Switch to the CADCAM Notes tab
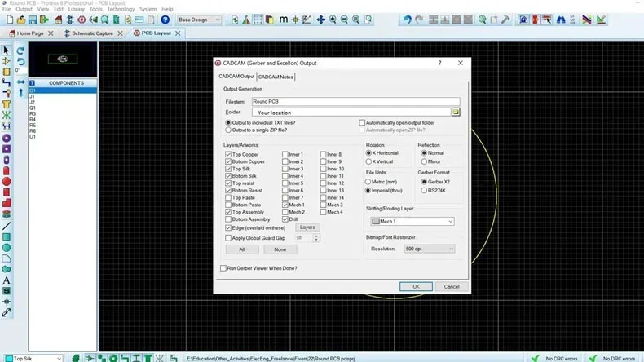 coord(276,77)
